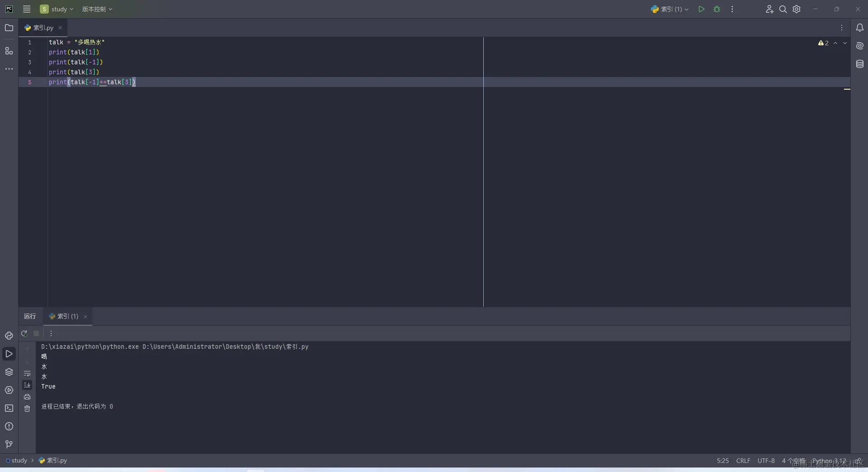Print the console output
Image resolution: width=868 pixels, height=472 pixels.
pos(27,397)
